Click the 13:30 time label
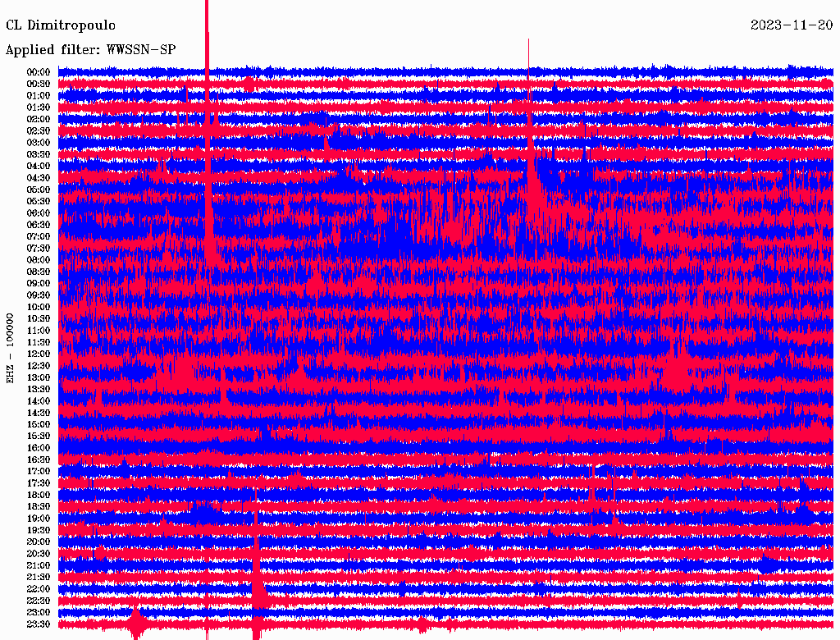Screen dimensions: 840x640 click(39, 389)
